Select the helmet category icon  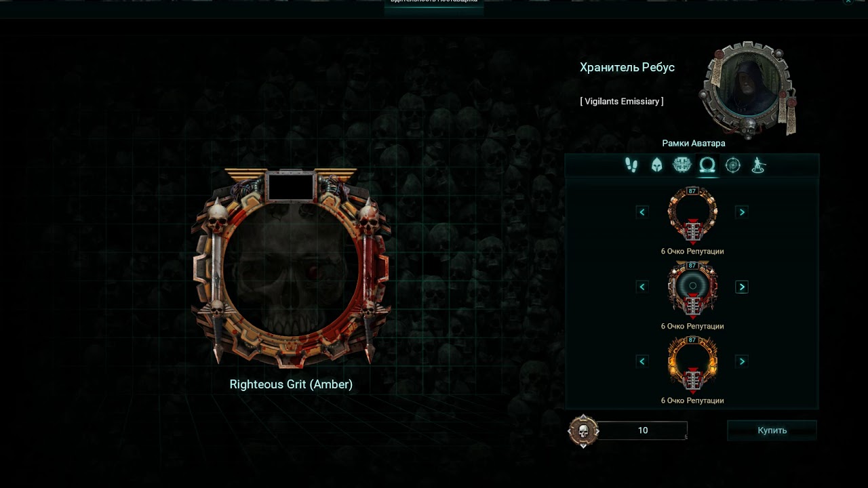tap(656, 165)
